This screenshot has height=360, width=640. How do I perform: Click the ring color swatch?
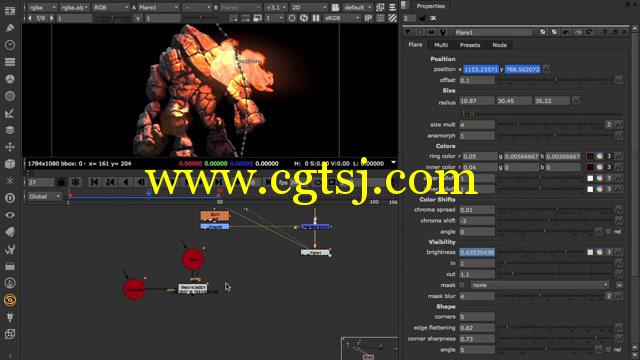[590, 156]
